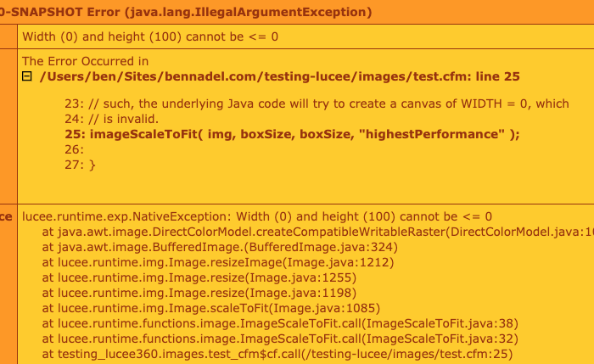
Task: Click the lucee.runtime.exp.NativeException stack trace line
Action: (x=257, y=216)
